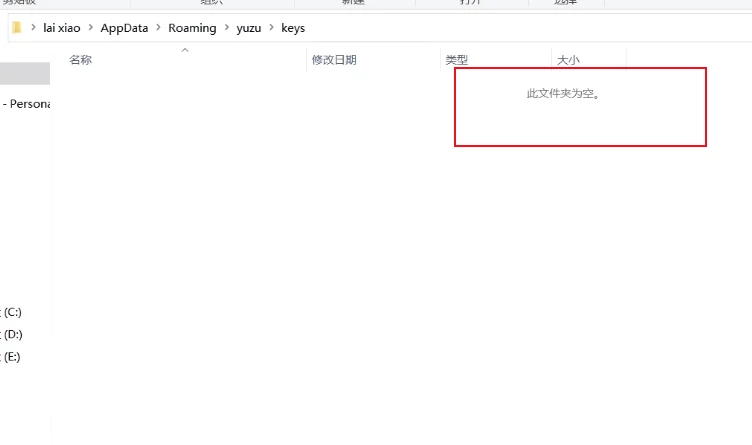The height and width of the screenshot is (445, 752).
Task: Go to the AppData breadcrumb folder
Action: (124, 28)
